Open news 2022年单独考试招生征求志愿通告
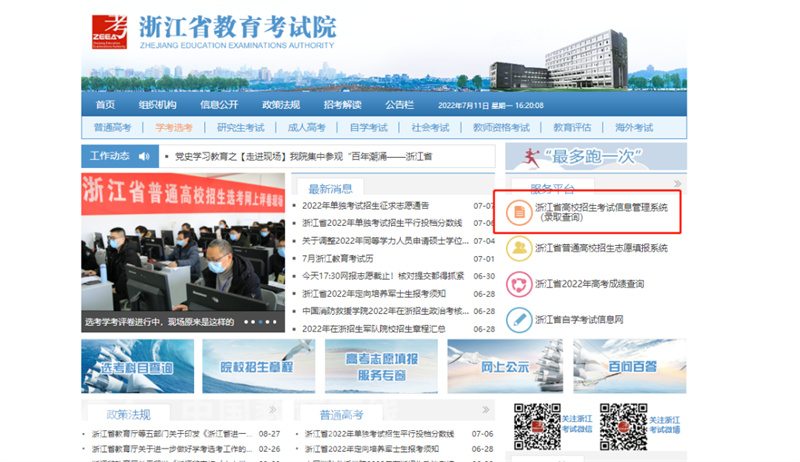800x462 pixels. pos(365,206)
